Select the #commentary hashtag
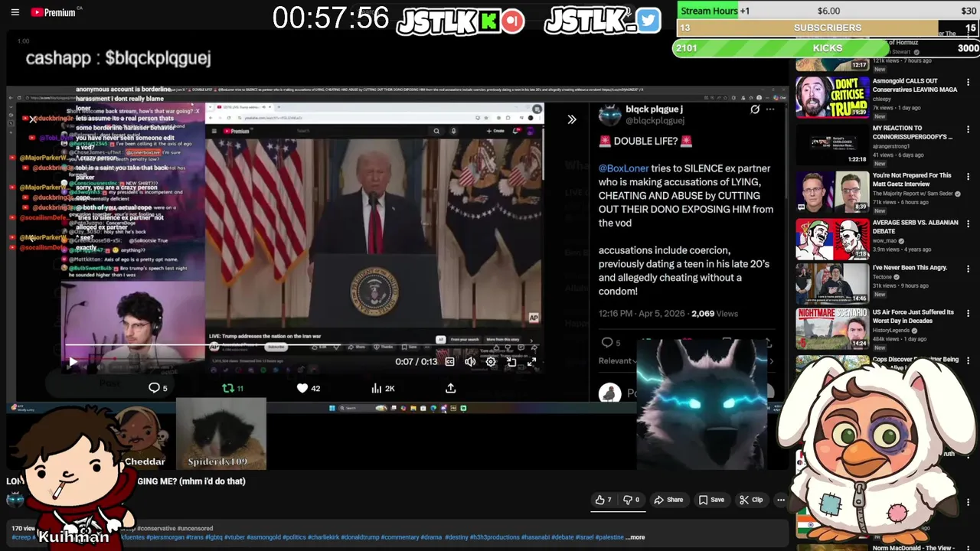The width and height of the screenshot is (980, 551). [400, 537]
